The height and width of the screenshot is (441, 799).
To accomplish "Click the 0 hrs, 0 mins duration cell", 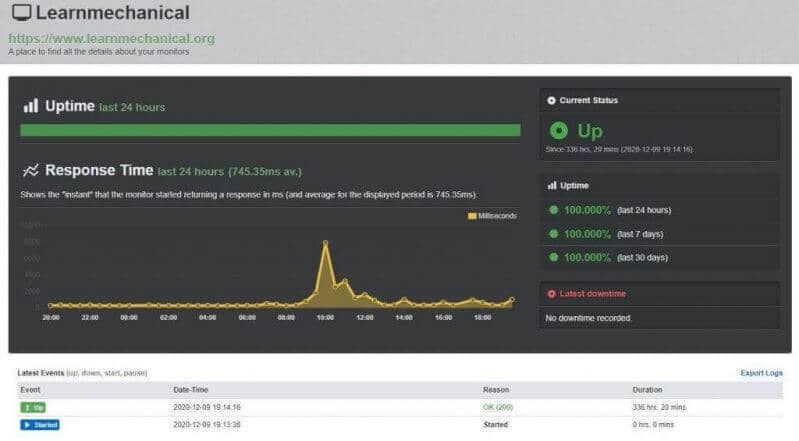I will pos(653,425).
